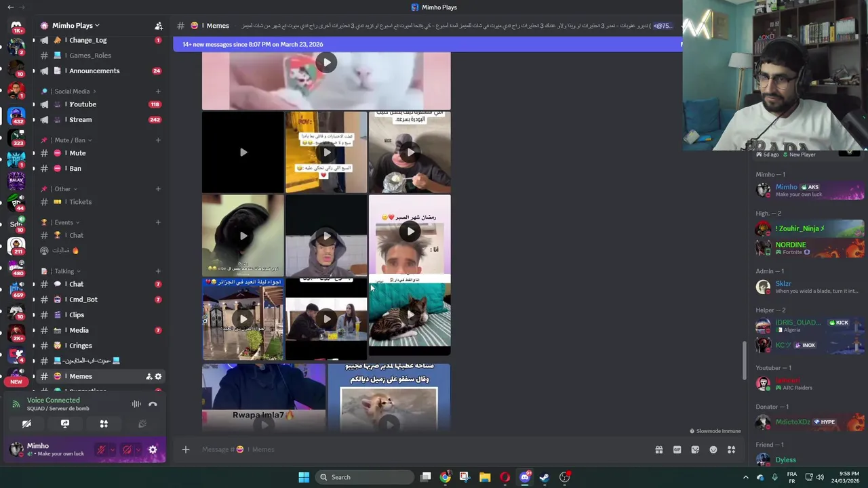Collapse the Social Media category
The width and height of the screenshot is (868, 488).
pyautogui.click(x=72, y=91)
